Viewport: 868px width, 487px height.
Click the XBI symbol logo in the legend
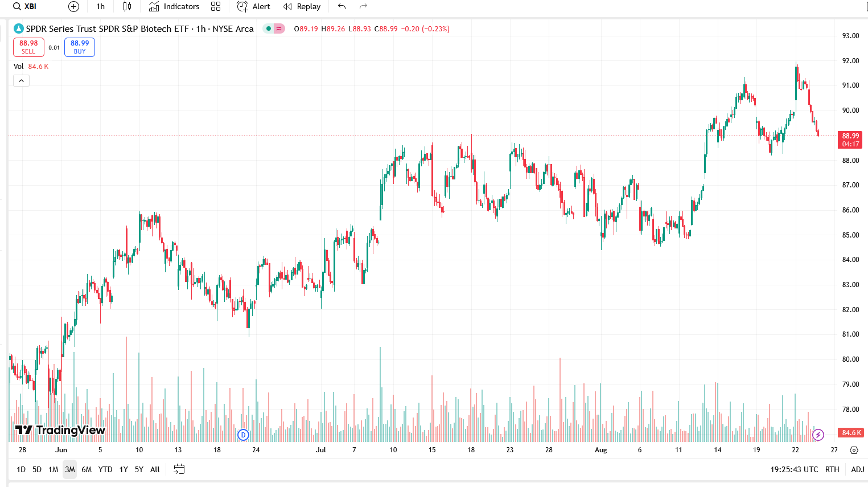19,28
